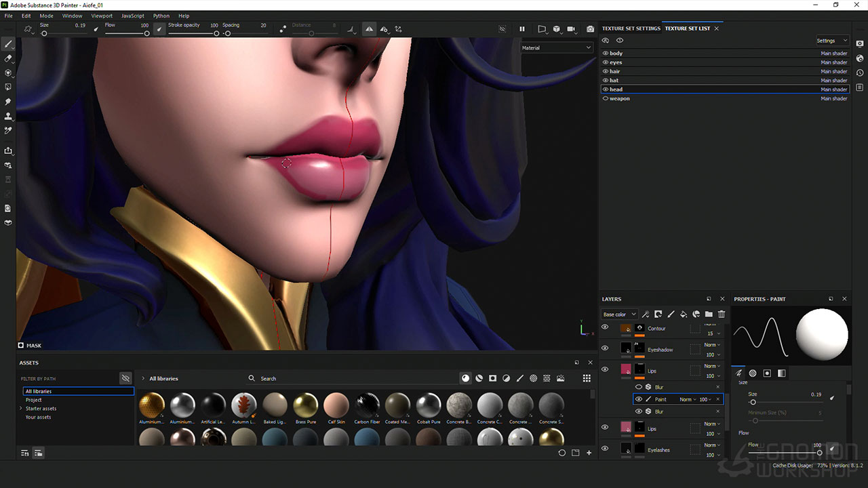The width and height of the screenshot is (868, 488).
Task: Pick the Smudge tool
Action: (x=9, y=102)
